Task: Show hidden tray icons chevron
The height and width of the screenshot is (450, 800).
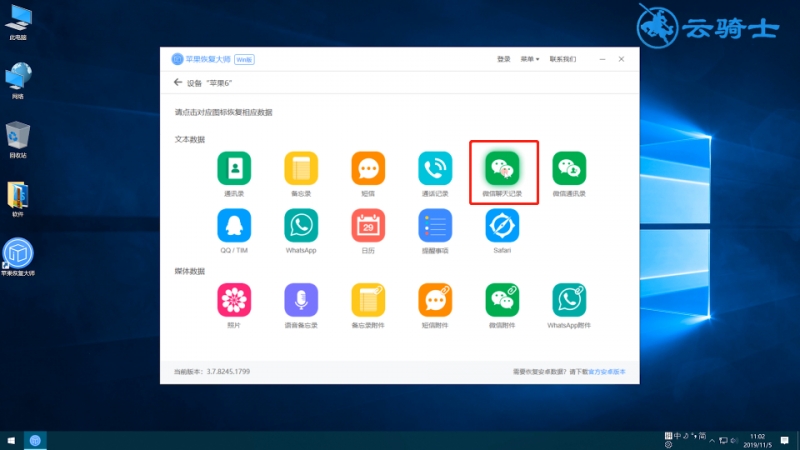Action: click(x=712, y=440)
